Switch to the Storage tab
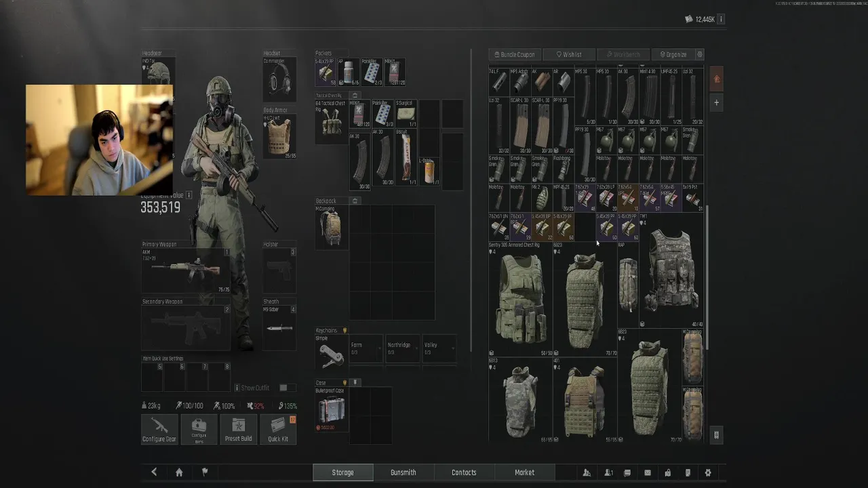 342,472
